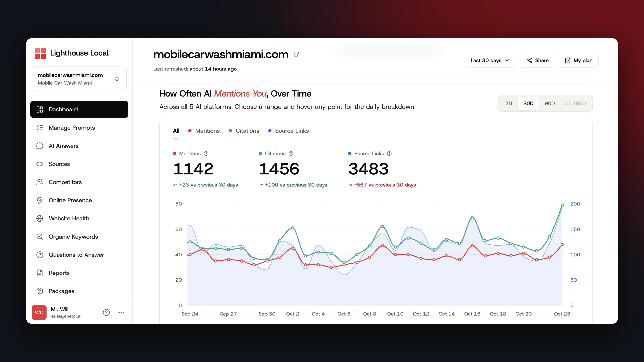Click the Source Links info question icon

[x=389, y=154]
